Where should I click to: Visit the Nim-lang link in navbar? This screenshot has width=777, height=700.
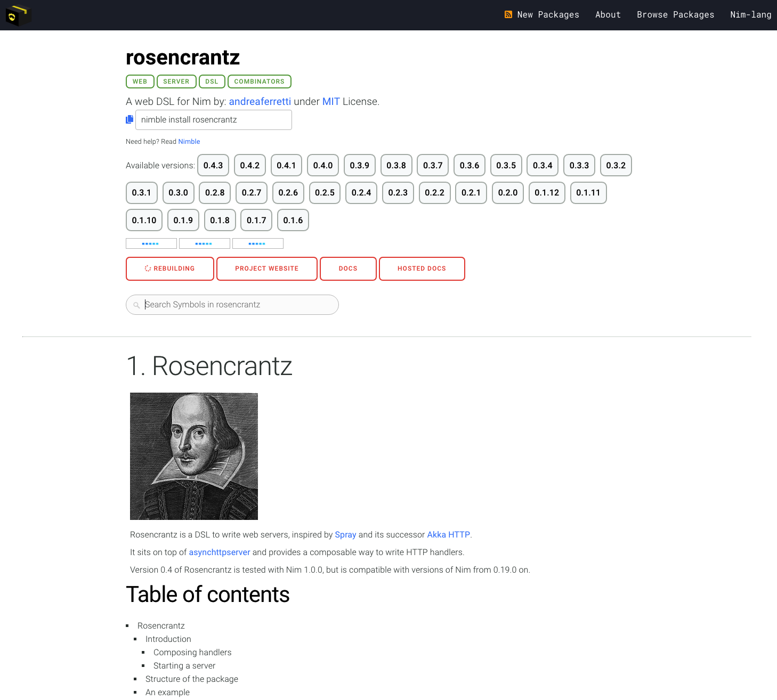[x=750, y=14]
